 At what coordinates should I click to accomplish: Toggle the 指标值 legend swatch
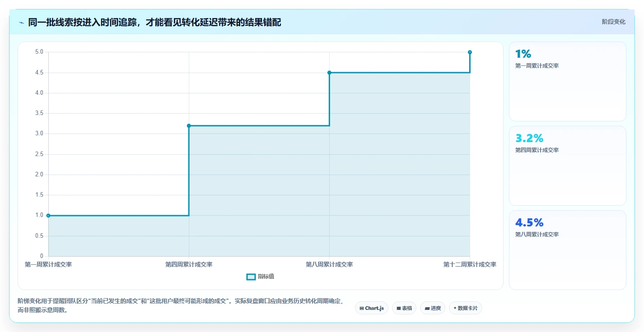click(x=251, y=277)
